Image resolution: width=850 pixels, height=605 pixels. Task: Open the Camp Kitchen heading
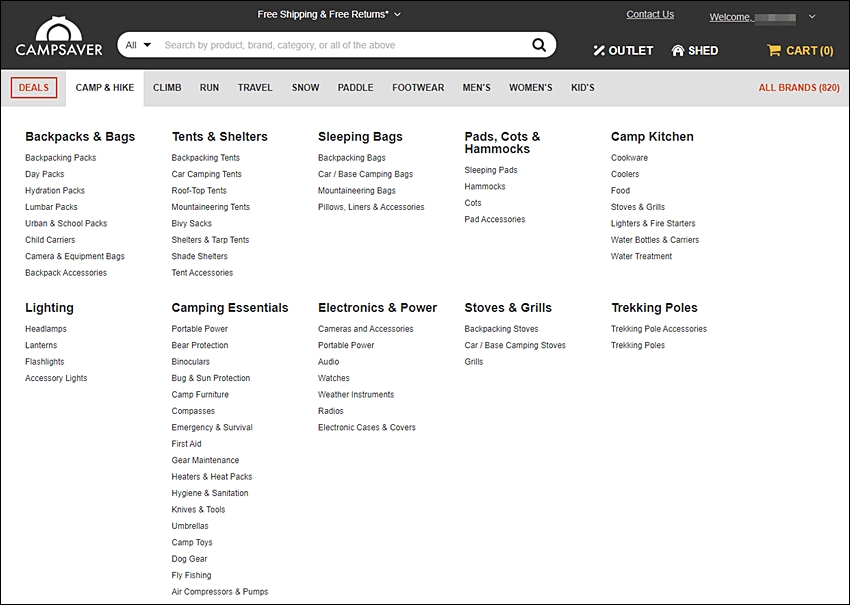(652, 137)
